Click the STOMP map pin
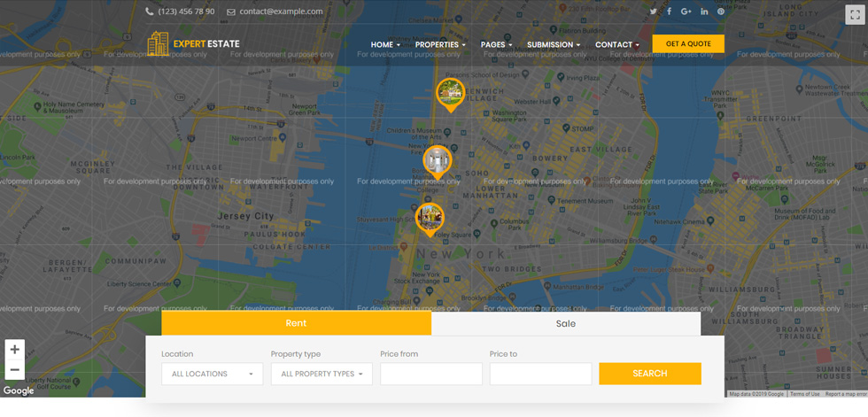Viewport: 868px width, 417px height. point(566,127)
